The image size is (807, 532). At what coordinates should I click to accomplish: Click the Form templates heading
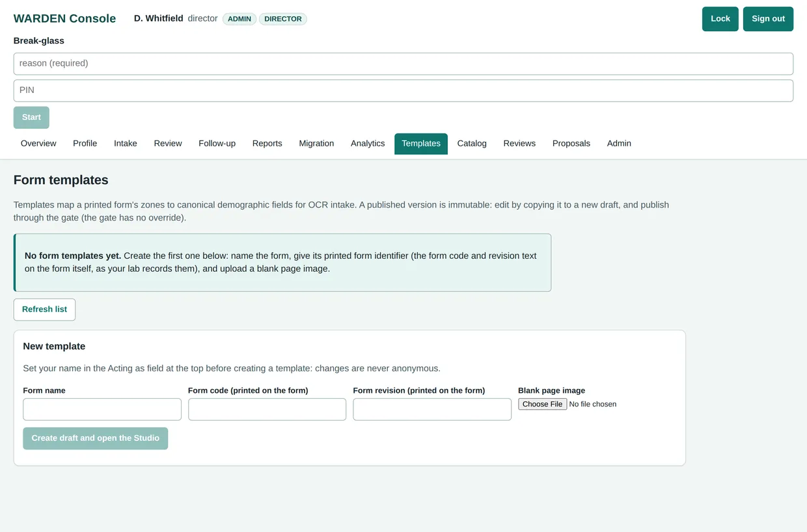point(61,180)
